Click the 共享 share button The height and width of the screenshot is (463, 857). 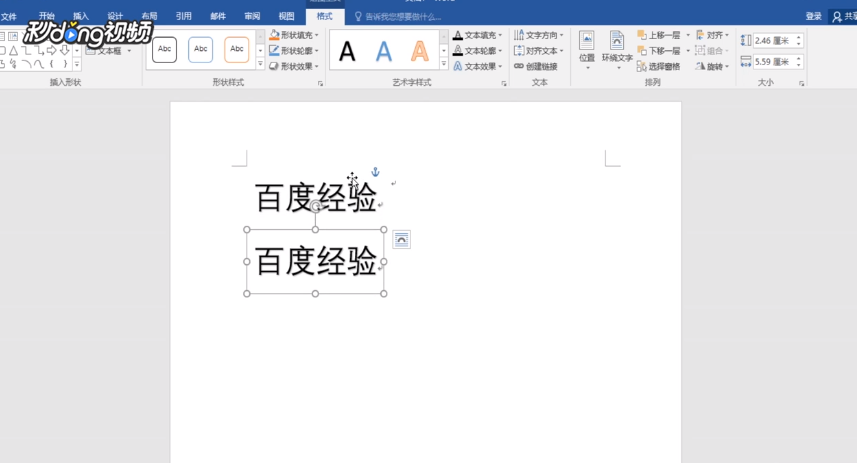click(x=844, y=17)
